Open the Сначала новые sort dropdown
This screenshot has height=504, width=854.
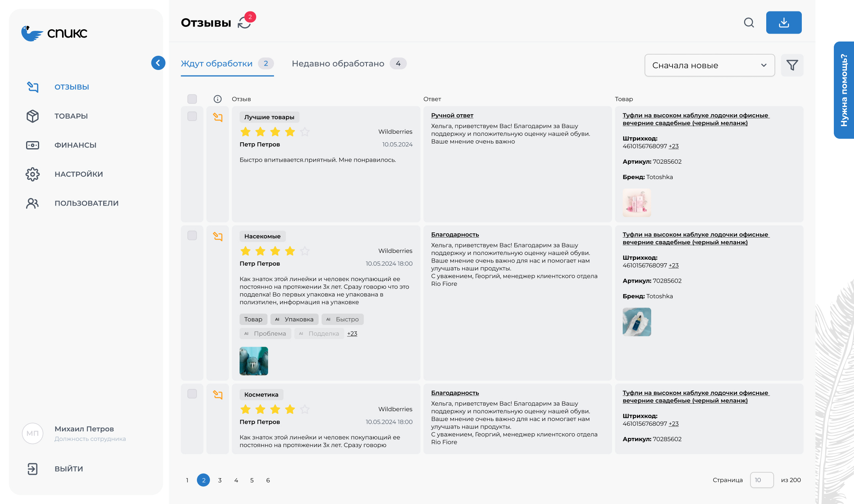tap(709, 65)
